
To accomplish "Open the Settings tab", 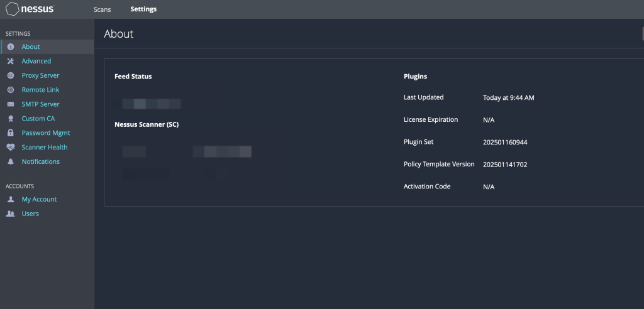I will [143, 9].
